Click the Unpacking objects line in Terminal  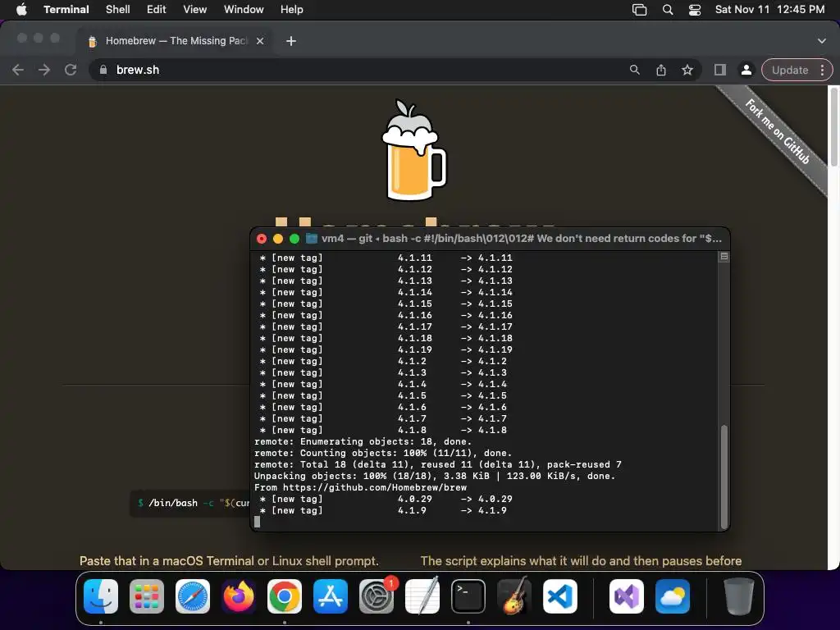pos(435,477)
